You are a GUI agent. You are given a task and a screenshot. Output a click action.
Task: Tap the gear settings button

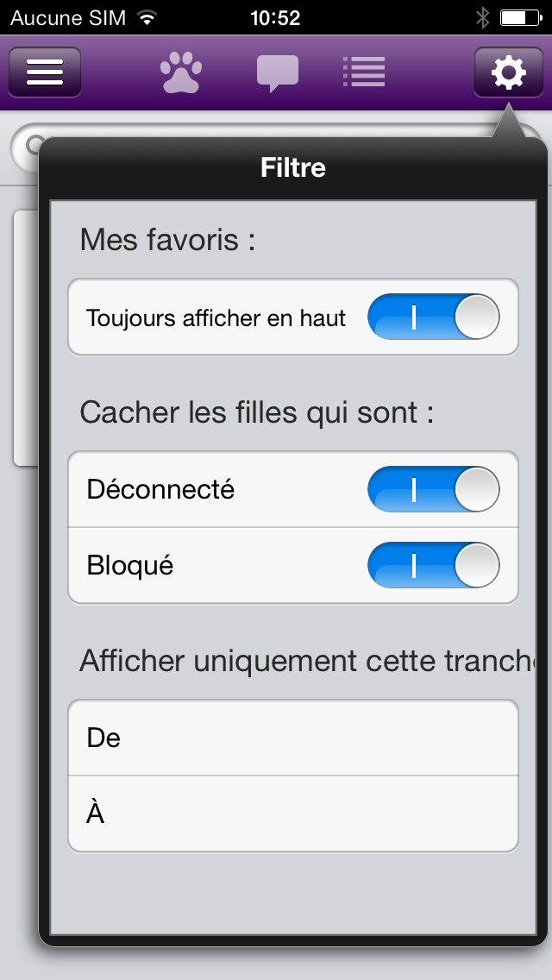click(508, 72)
